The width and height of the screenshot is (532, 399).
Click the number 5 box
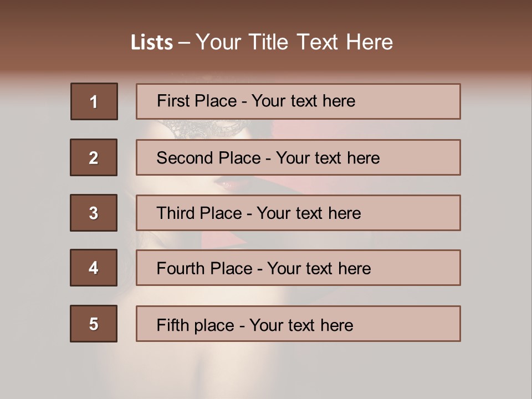94,323
